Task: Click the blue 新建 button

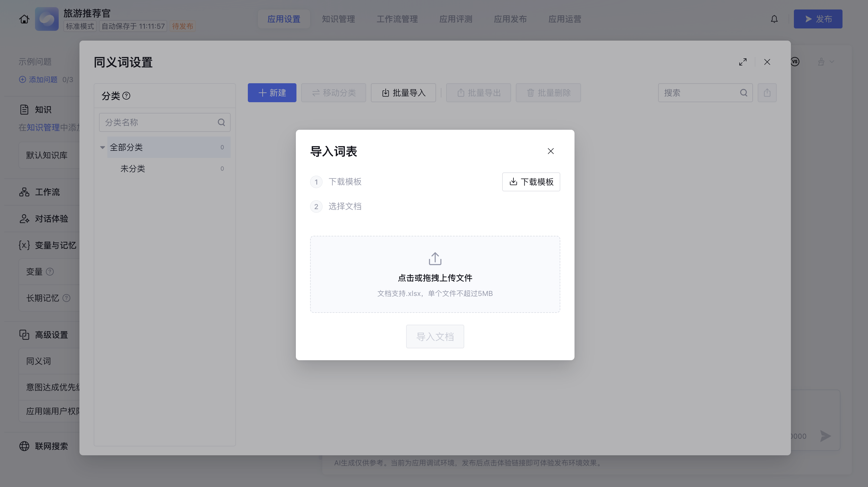Action: click(272, 93)
